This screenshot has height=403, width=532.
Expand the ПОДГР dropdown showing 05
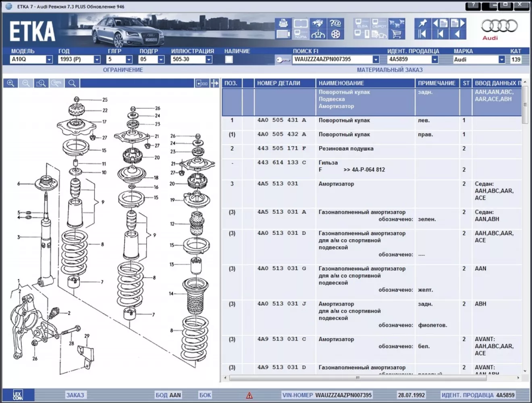click(x=161, y=60)
